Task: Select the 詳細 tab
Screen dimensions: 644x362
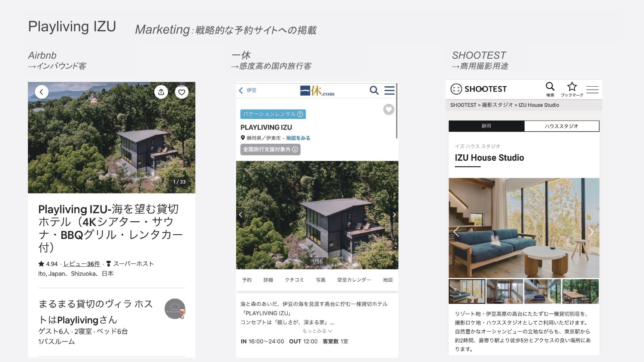Action: point(268,280)
